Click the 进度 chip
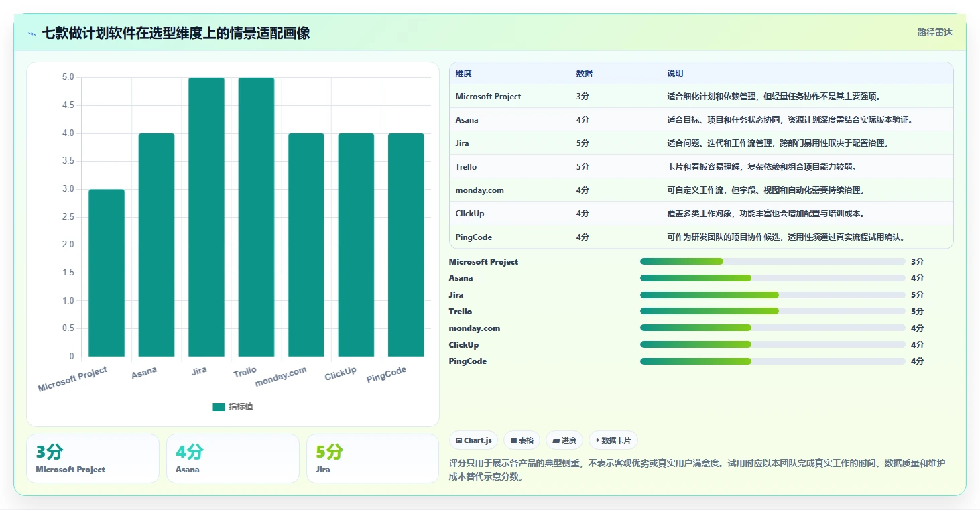This screenshot has height=510, width=980. (x=564, y=440)
